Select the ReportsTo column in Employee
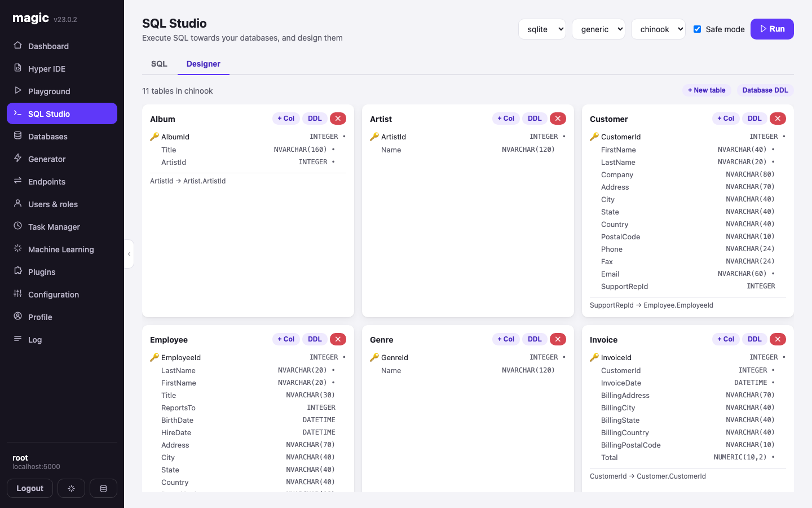The image size is (812, 508). coord(248,408)
